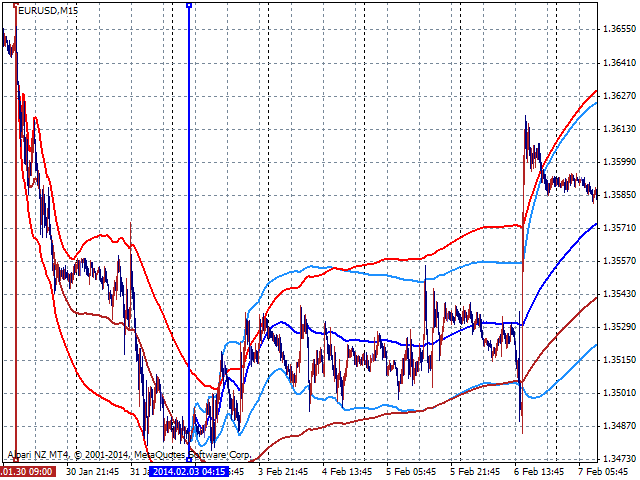Click the blue highlighted 2014.02.03 04:15 date label
The width and height of the screenshot is (640, 480).
pos(189,471)
